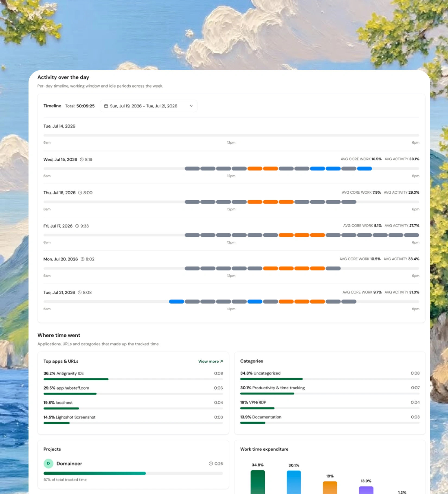Click AVG CORE WORK 7.9% on Thu, Jul 16
This screenshot has width=448, height=494.
[361, 192]
